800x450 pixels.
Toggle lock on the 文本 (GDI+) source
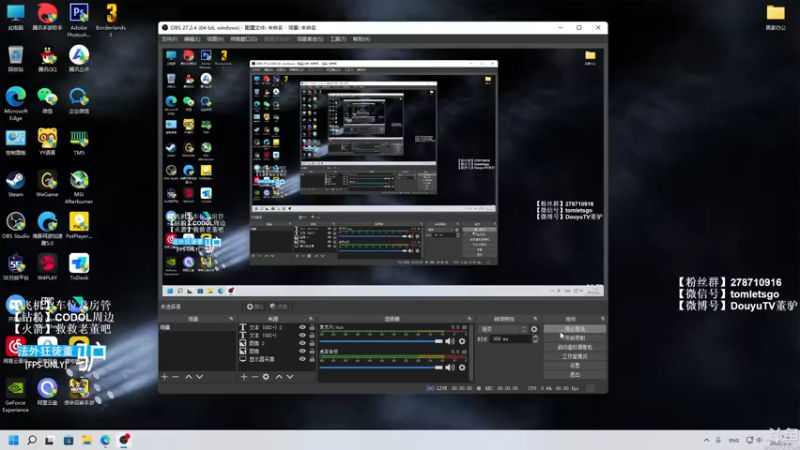312,335
